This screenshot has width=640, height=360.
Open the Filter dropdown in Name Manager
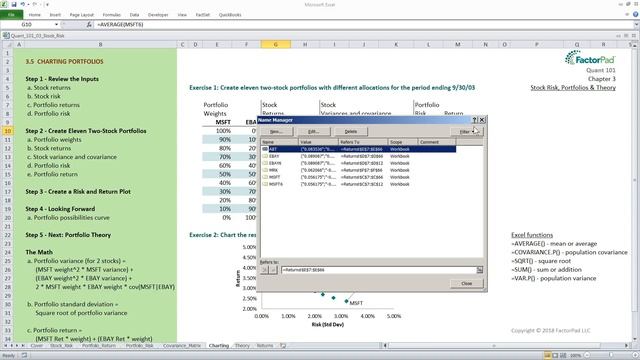(467, 131)
